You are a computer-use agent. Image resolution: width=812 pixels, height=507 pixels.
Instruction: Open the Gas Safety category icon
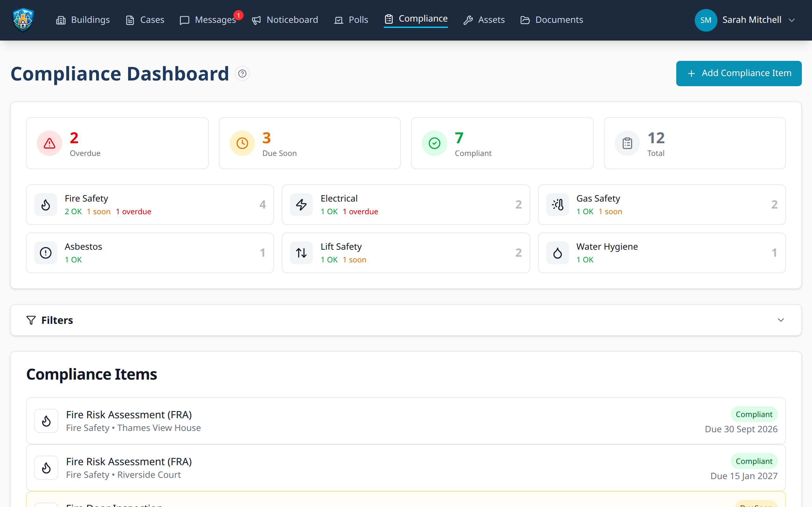[x=557, y=205]
